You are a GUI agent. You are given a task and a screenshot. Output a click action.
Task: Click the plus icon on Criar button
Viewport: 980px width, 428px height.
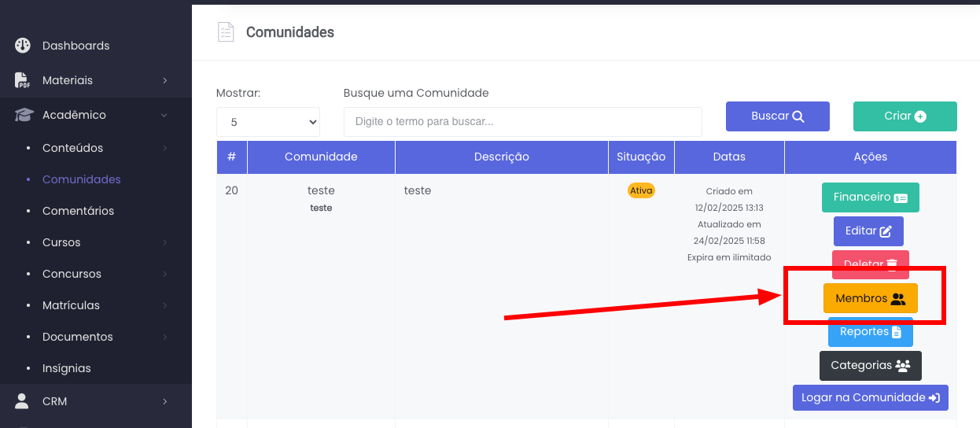tap(920, 116)
